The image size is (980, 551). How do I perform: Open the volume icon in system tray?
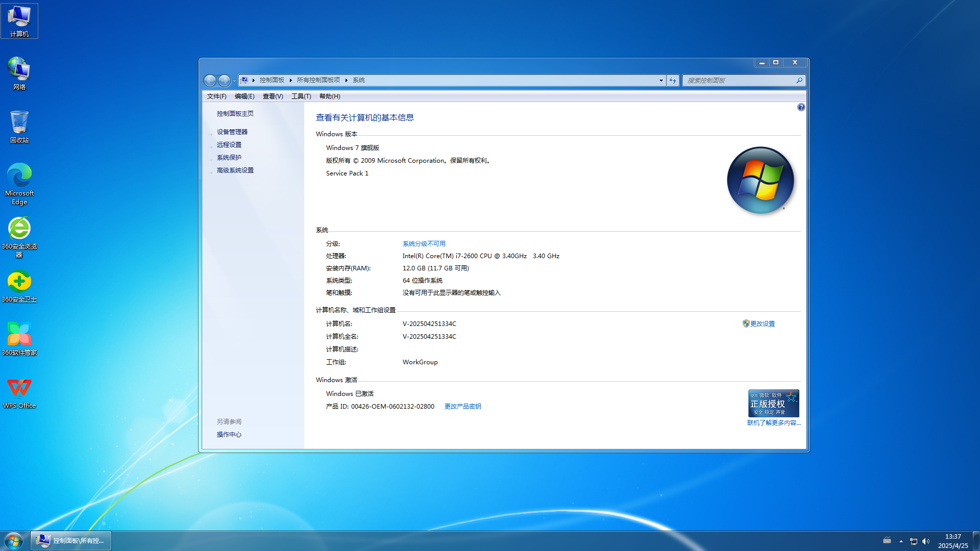coord(926,541)
